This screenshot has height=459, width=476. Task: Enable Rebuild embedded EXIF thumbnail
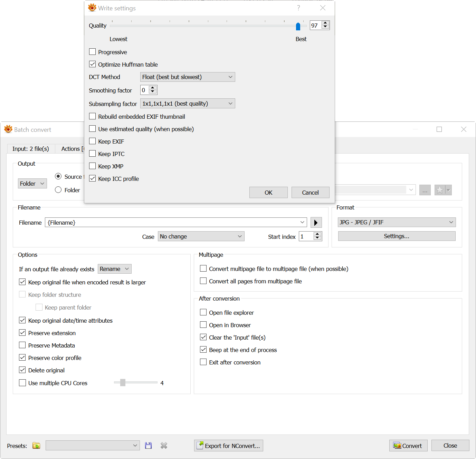[x=93, y=116]
